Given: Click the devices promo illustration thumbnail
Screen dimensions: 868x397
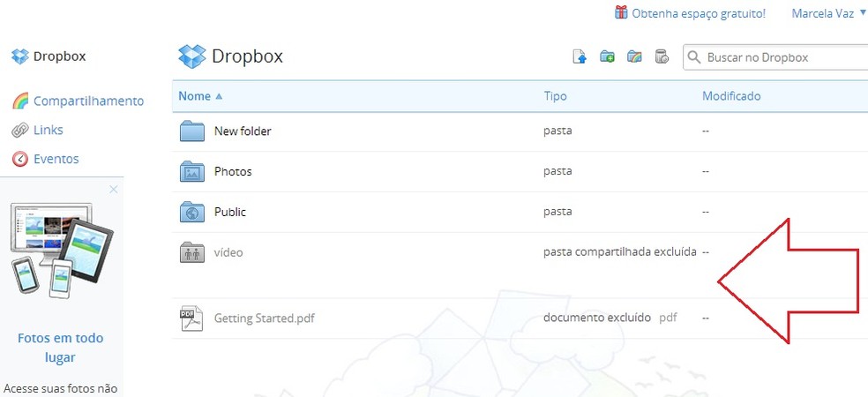Looking at the screenshot, I should [62, 251].
